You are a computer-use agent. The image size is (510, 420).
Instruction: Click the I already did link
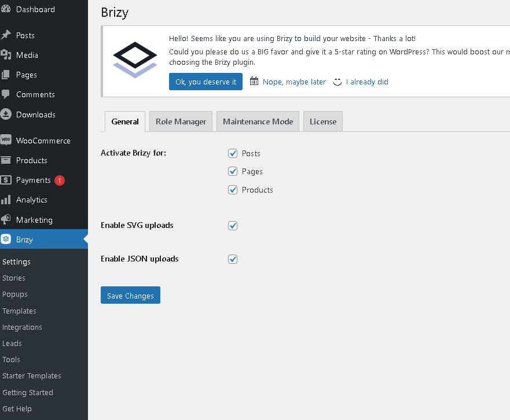point(367,82)
